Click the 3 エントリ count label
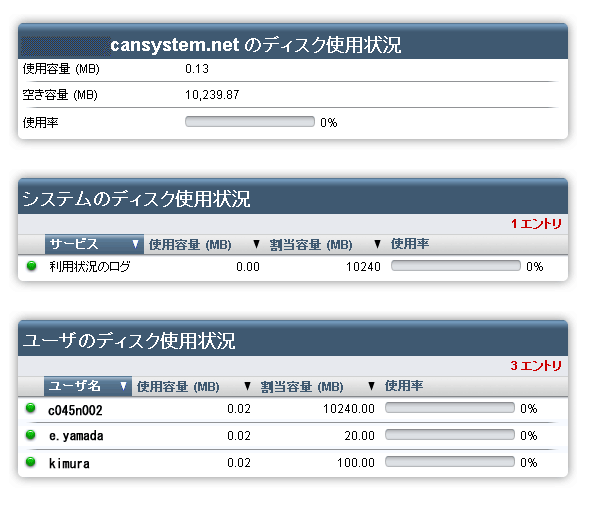 click(x=536, y=366)
